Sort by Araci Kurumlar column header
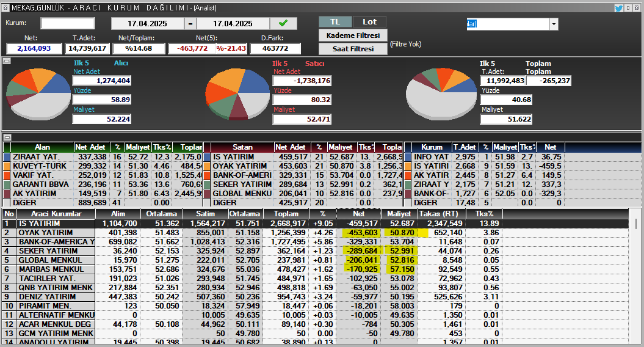Viewport: 644px width, 347px height. [x=56, y=214]
